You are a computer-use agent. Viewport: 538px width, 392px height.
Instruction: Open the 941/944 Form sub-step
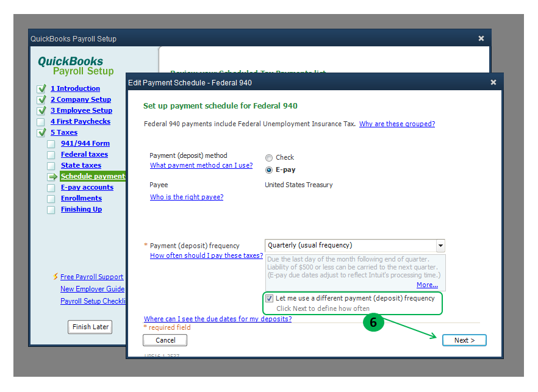[x=85, y=143]
